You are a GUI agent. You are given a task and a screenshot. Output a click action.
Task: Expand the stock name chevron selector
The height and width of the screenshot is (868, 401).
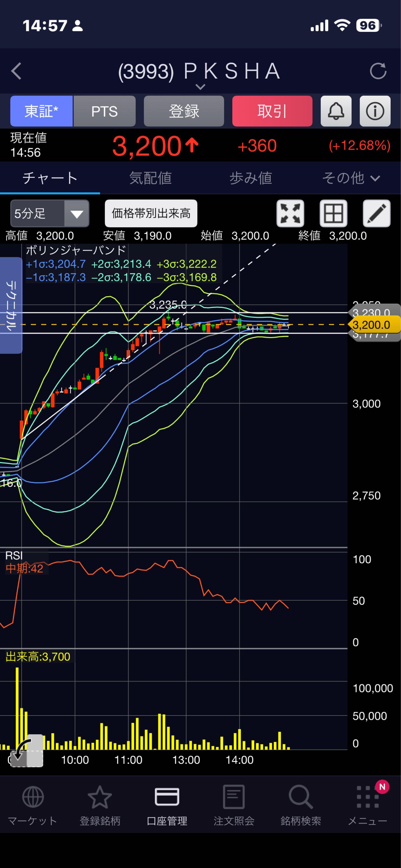pyautogui.click(x=200, y=87)
